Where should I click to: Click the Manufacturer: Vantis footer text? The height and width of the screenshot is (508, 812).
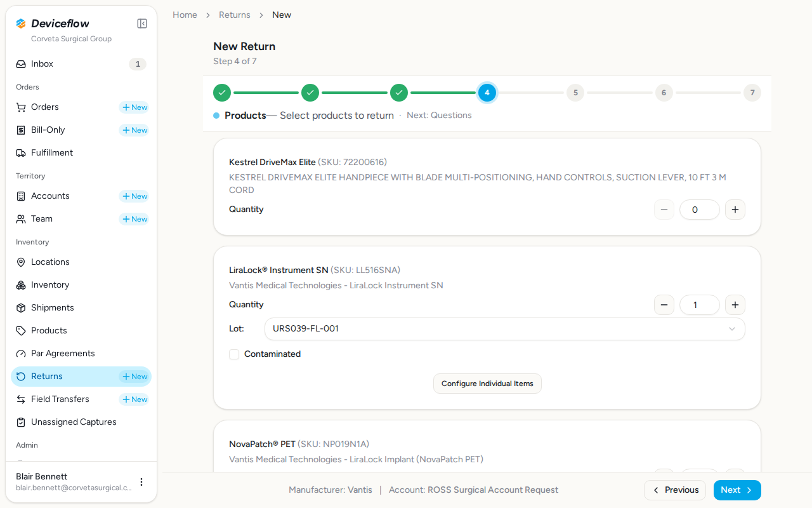pos(331,490)
